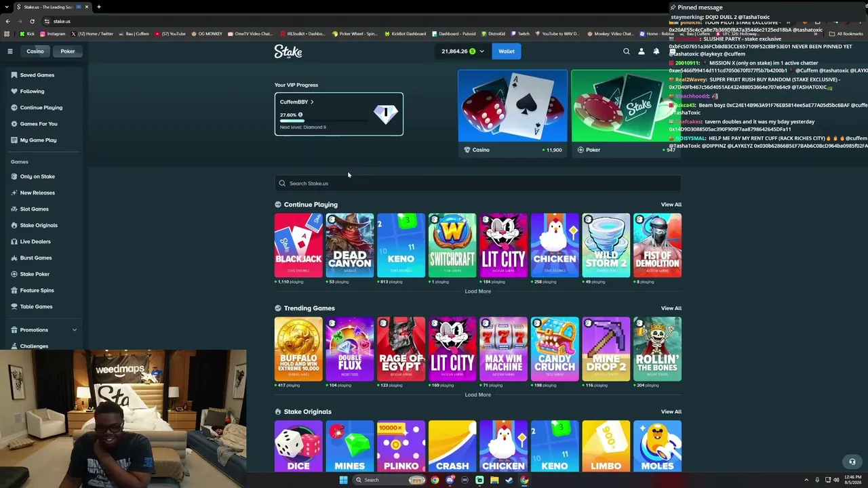The width and height of the screenshot is (868, 488).
Task: Open Continue Playing in sidebar
Action: [x=41, y=108]
